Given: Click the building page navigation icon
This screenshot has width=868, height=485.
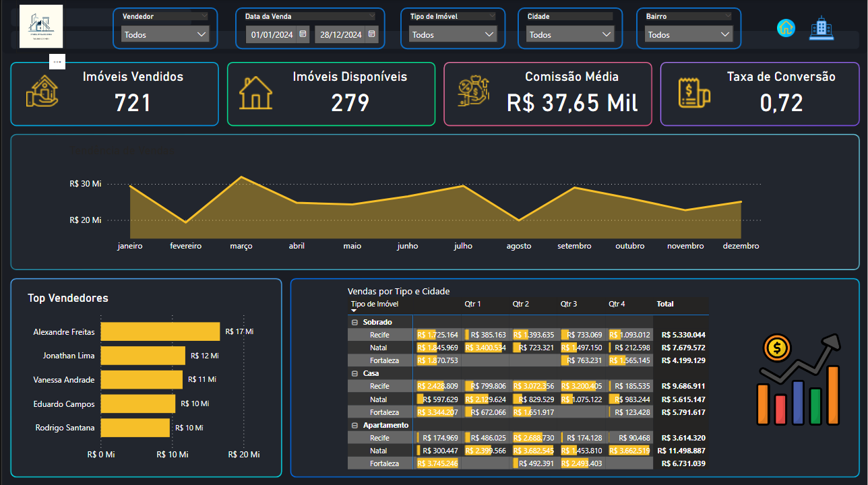Looking at the screenshot, I should (x=821, y=28).
